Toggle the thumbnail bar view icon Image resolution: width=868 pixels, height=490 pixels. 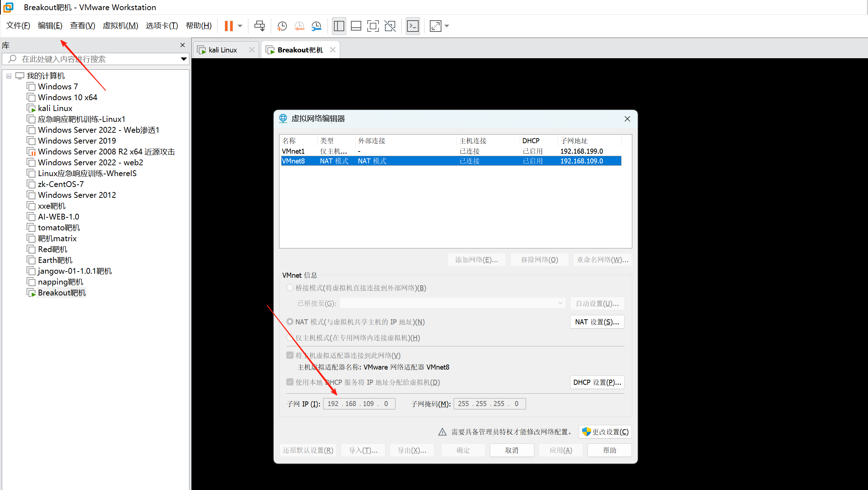(x=356, y=26)
